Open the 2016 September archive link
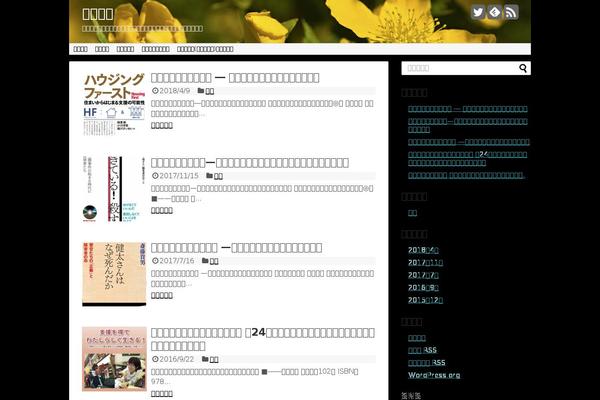The width and height of the screenshot is (600, 400). (423, 288)
